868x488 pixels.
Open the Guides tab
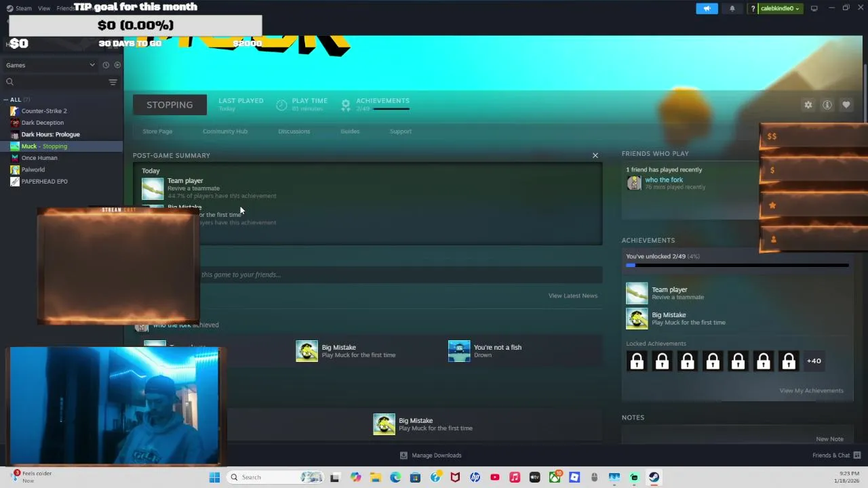pos(350,131)
